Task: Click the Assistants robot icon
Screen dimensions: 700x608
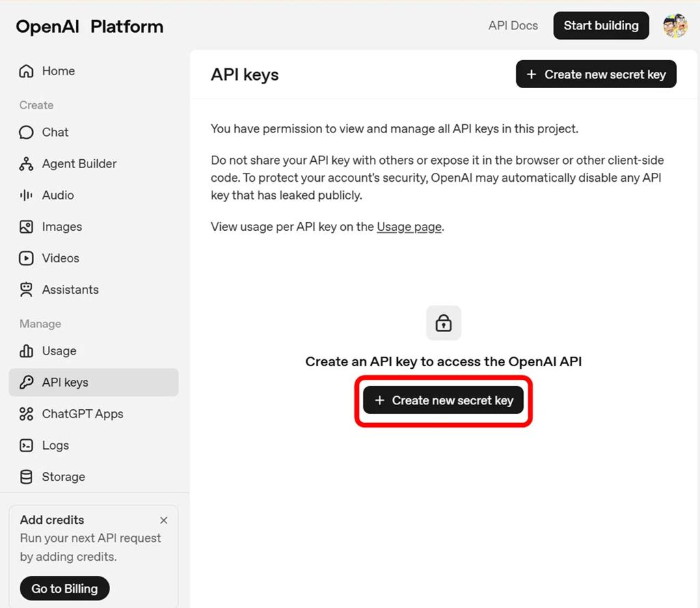Action: (27, 290)
